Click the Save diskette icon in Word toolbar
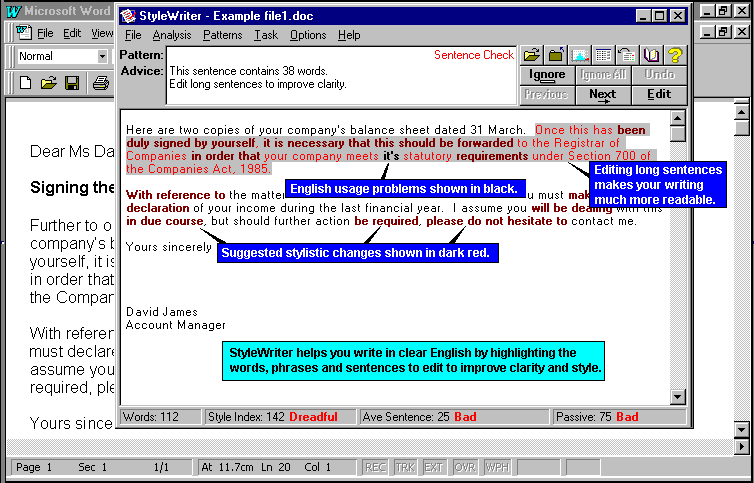 point(72,83)
